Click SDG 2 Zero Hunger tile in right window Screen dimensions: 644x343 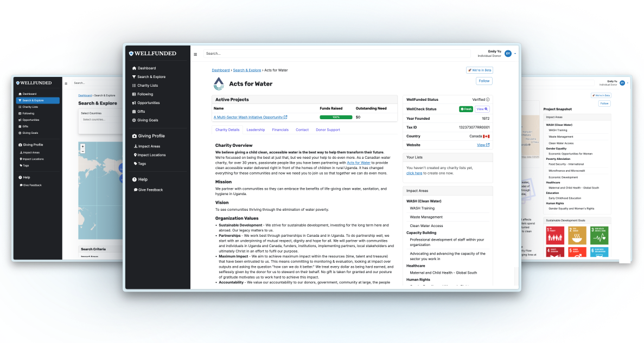pos(577,236)
